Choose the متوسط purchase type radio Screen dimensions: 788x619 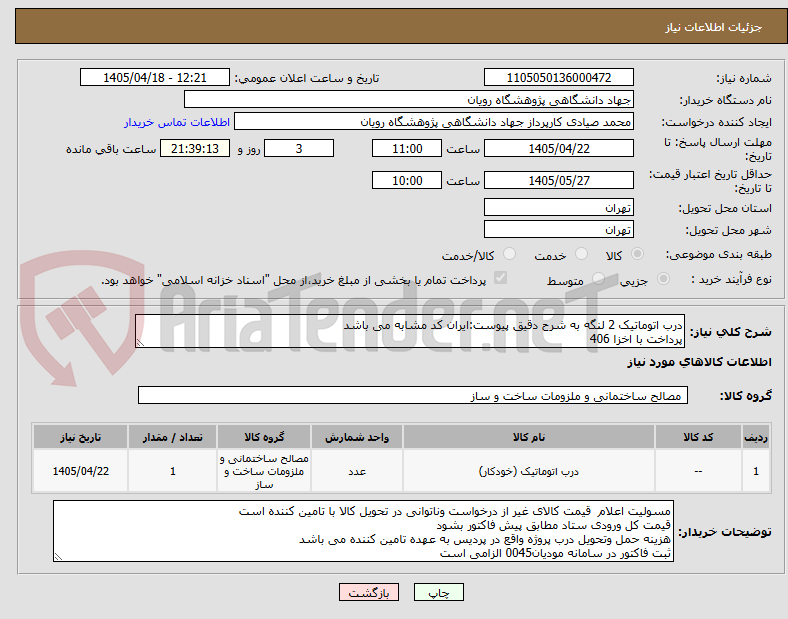pos(598,279)
